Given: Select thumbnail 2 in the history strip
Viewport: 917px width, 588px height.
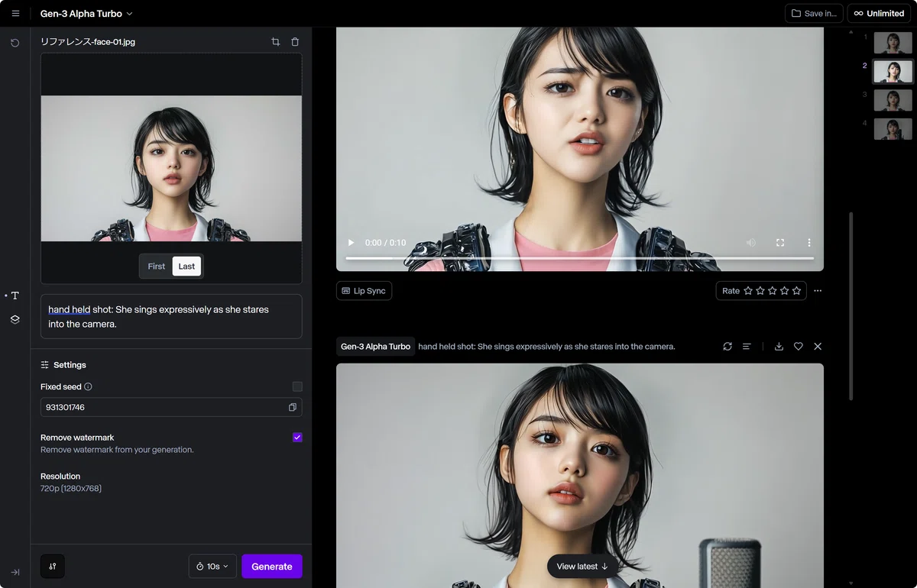Looking at the screenshot, I should click(x=893, y=72).
